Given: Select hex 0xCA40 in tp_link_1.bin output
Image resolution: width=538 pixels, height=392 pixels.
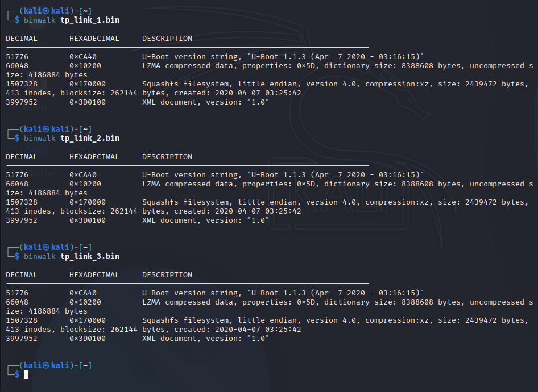Looking at the screenshot, I should 83,57.
